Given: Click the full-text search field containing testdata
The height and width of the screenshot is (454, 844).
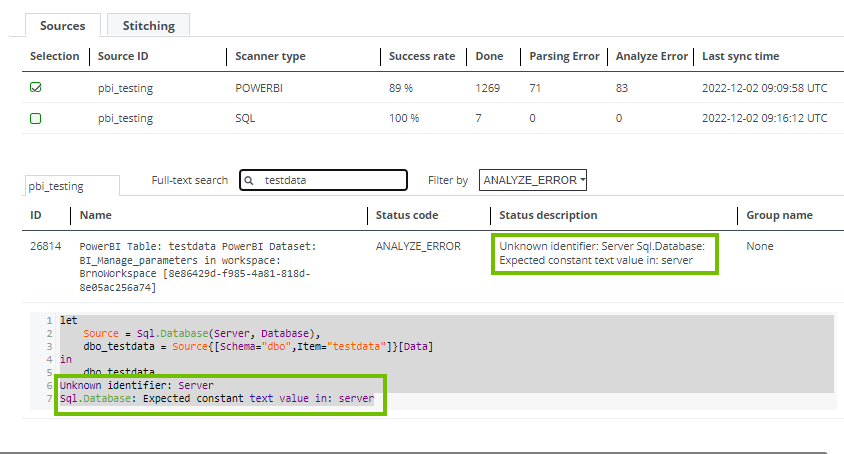Looking at the screenshot, I should pyautogui.click(x=323, y=180).
